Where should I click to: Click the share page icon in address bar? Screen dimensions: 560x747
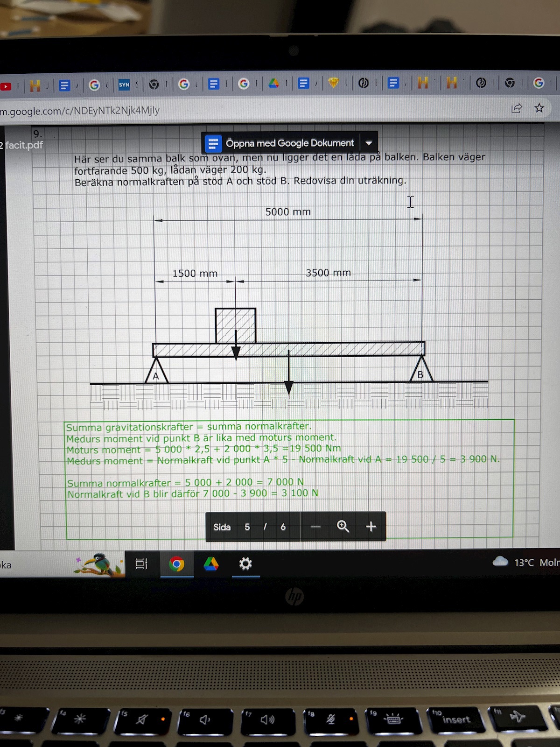[x=517, y=108]
